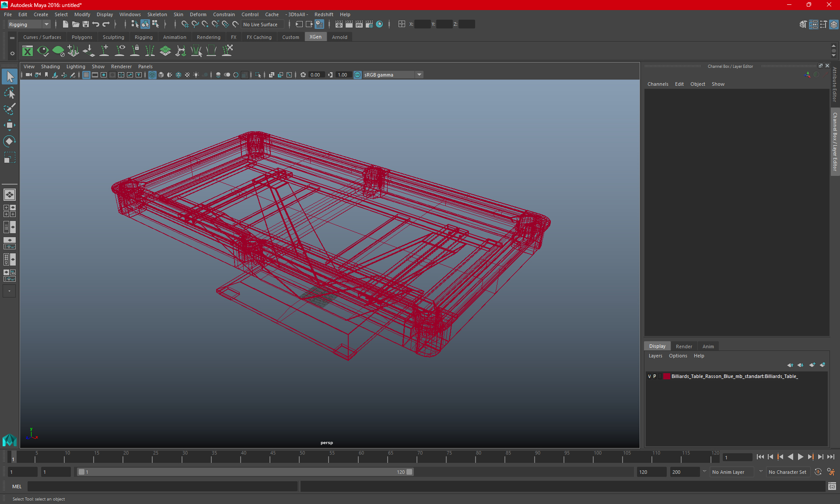Toggle P playback flag of Billiards_Table layer
Viewport: 840px width, 504px height.
tap(655, 376)
